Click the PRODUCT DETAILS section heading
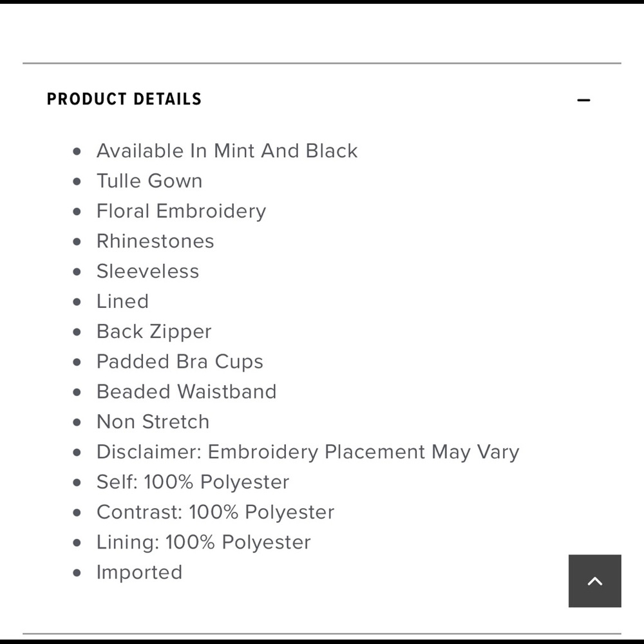Screen dimensions: 644x644 [124, 99]
